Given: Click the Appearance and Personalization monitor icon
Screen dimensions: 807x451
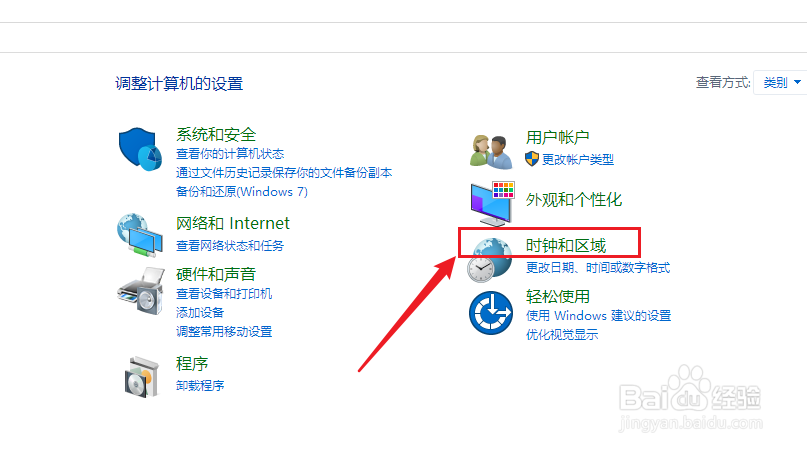Looking at the screenshot, I should point(492,204).
